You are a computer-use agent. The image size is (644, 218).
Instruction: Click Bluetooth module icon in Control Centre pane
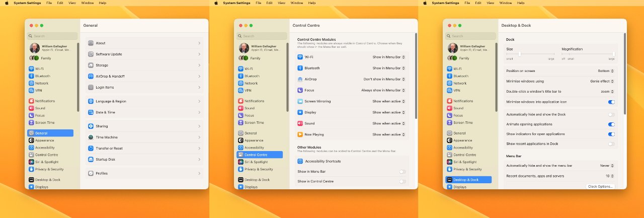coord(300,68)
